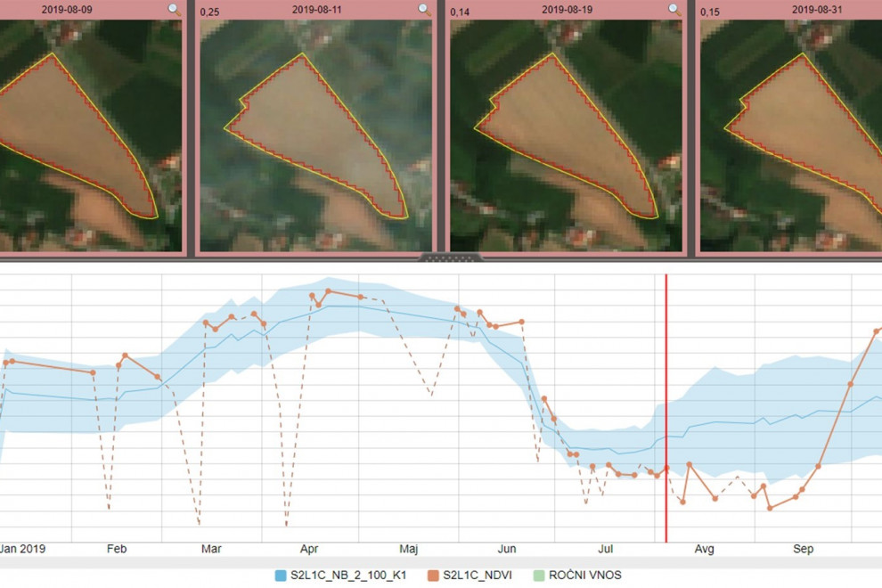
Task: Click the 0,25 value label
Action: 210,12
